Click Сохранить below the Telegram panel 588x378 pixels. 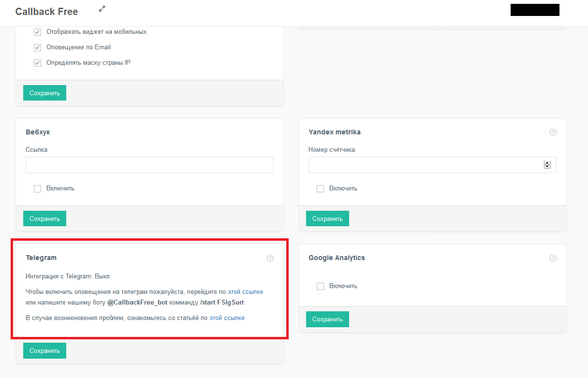click(x=44, y=350)
